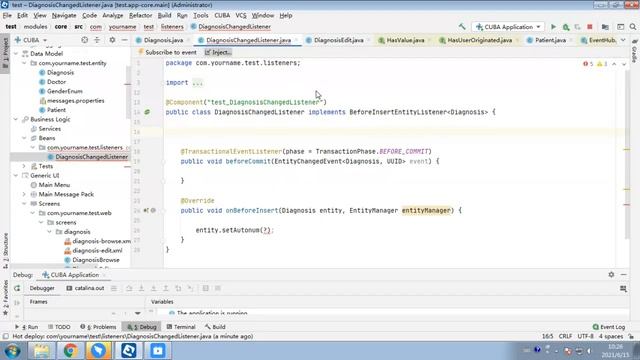Image resolution: width=640 pixels, height=360 pixels.
Task: Click collapse all icon in CUBA panel
Action: [97, 40]
